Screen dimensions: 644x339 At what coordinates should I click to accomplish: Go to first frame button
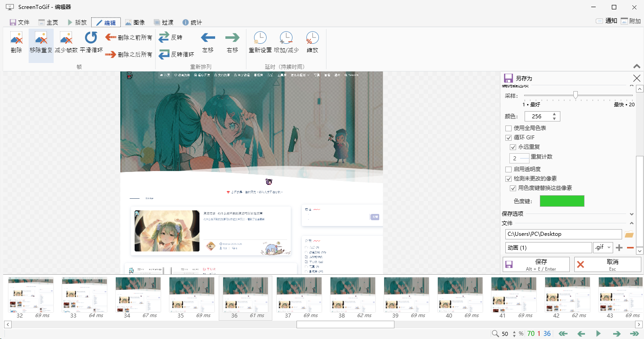pos(563,334)
